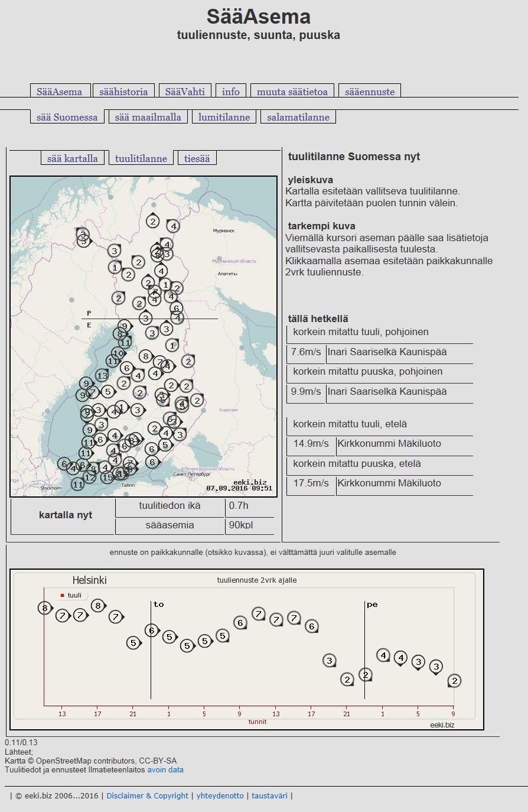Image resolution: width=528 pixels, height=812 pixels.
Task: Open the säähistoria tab
Action: click(x=123, y=91)
